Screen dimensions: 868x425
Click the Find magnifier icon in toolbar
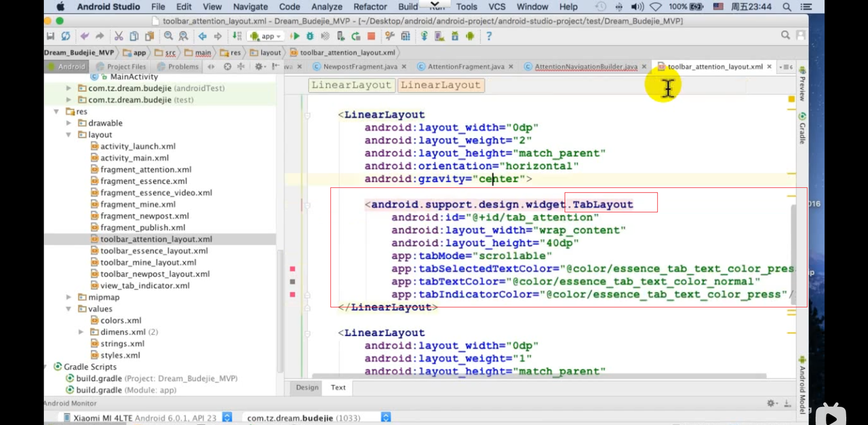click(x=168, y=36)
